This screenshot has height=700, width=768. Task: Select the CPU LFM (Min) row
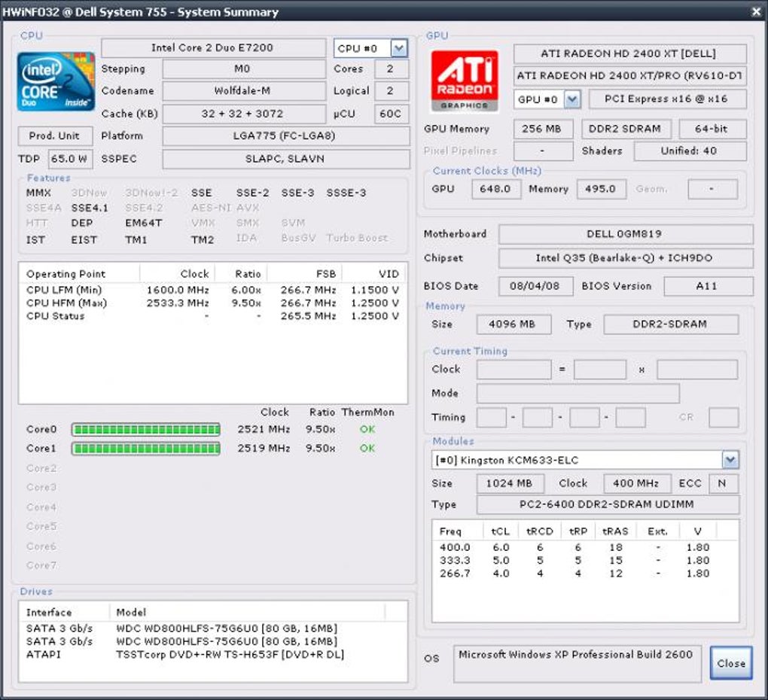click(212, 290)
